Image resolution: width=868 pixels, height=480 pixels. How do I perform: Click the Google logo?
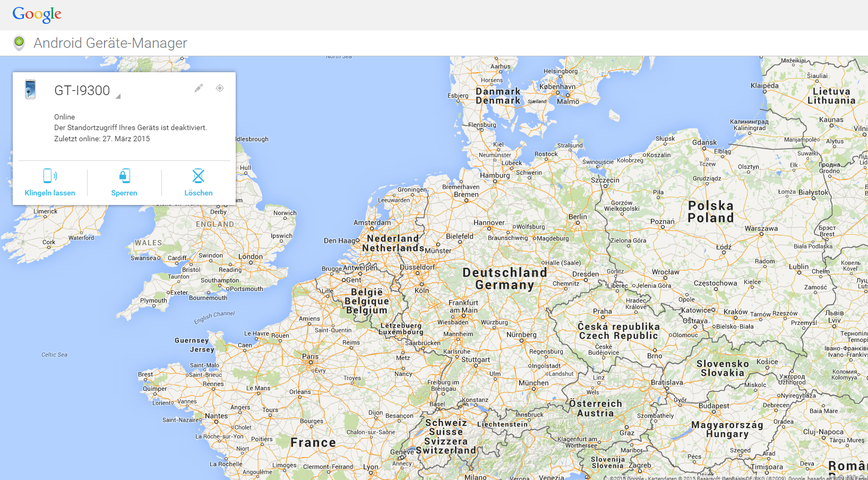pos(37,14)
